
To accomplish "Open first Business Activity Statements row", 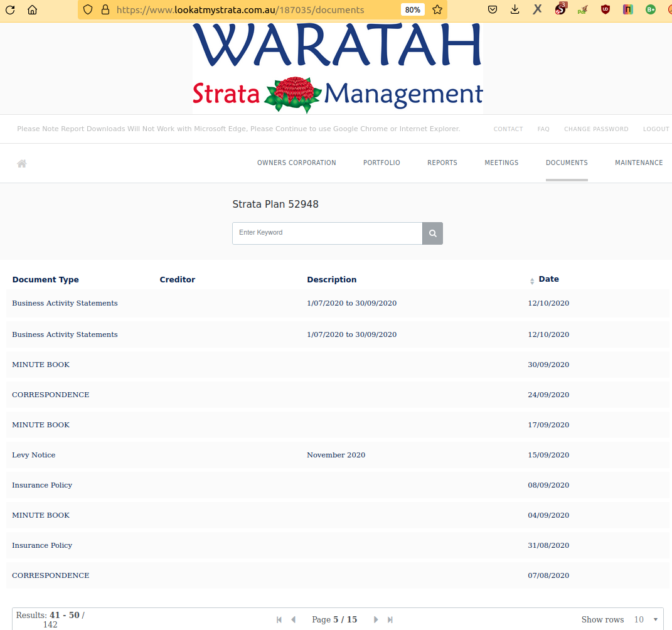I will pos(338,303).
